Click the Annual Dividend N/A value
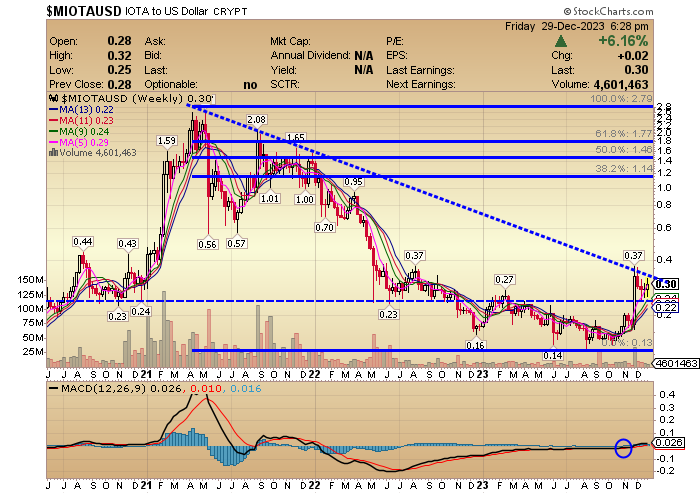 [363, 56]
